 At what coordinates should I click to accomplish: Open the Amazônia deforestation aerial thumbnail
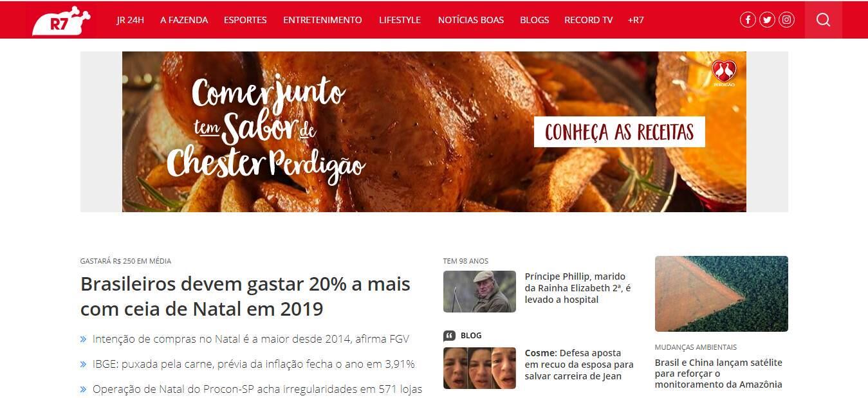pyautogui.click(x=721, y=294)
